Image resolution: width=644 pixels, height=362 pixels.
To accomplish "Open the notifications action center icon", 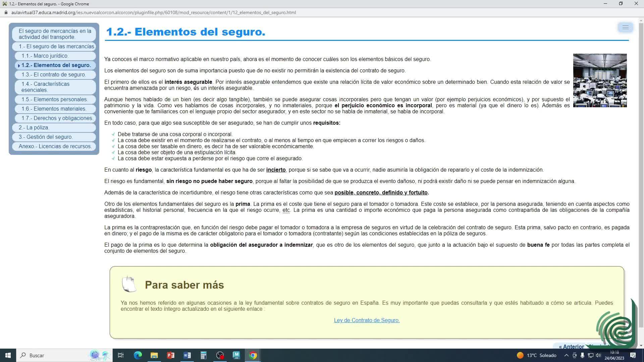I will pos(633,355).
